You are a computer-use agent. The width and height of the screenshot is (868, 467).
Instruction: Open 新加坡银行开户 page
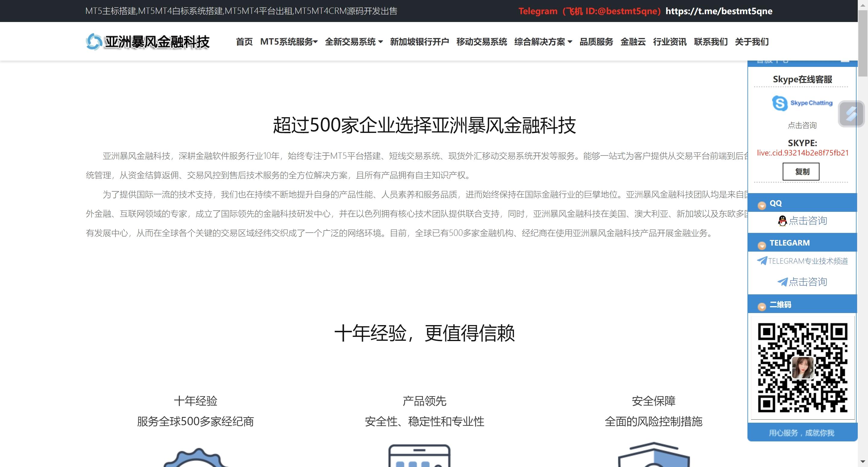(420, 42)
